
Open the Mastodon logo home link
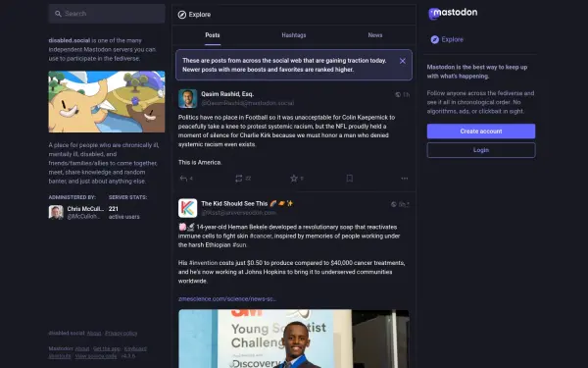(453, 13)
